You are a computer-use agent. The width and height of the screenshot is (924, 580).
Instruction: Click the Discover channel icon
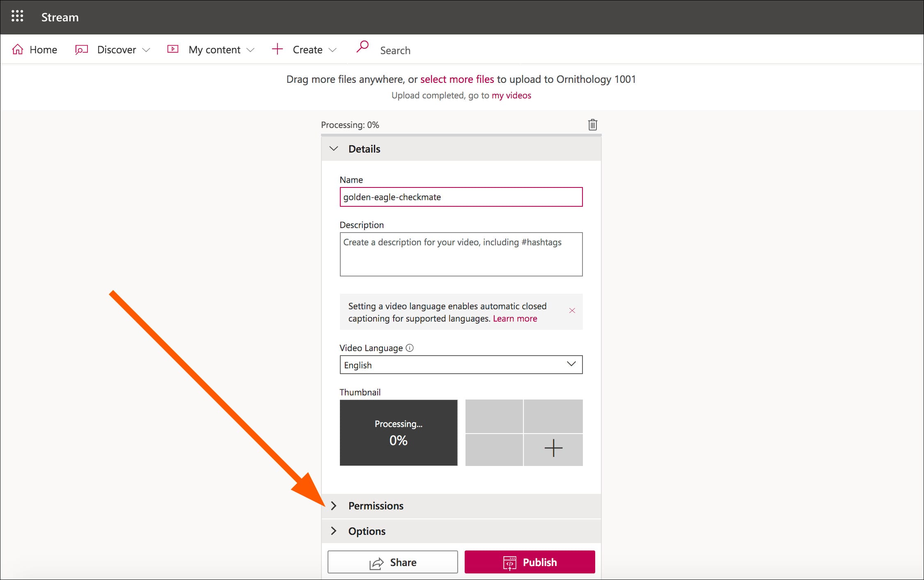click(x=81, y=50)
